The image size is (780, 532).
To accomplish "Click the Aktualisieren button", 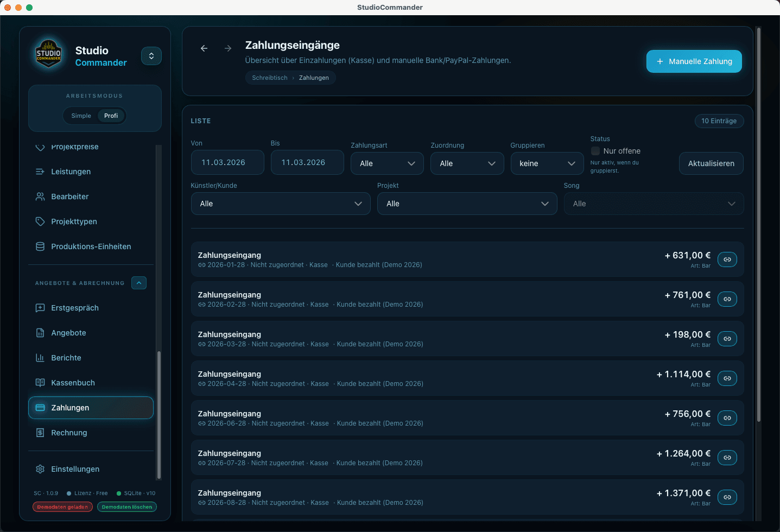I will point(711,163).
